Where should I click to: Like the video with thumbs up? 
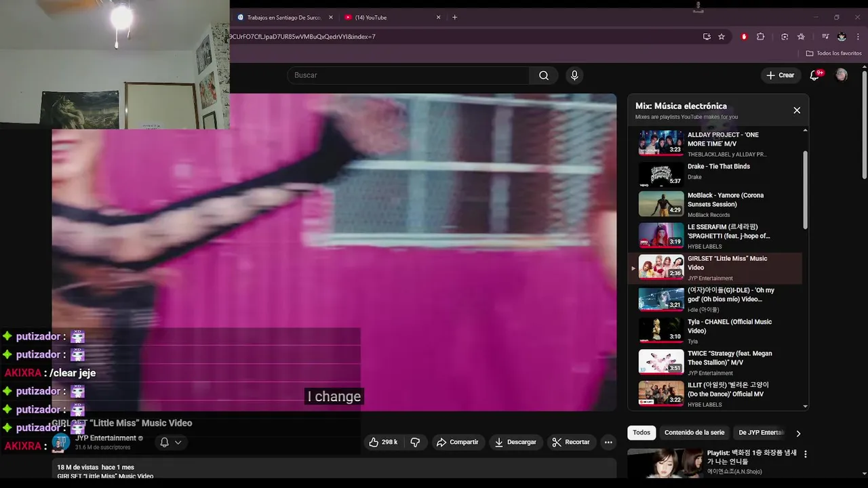click(383, 442)
